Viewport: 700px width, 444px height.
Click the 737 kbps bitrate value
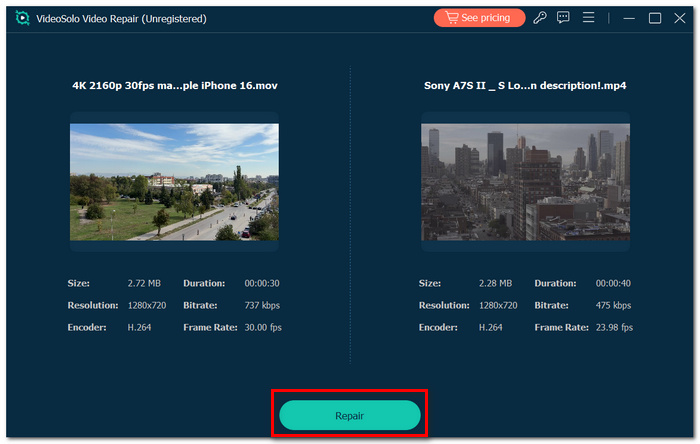coord(262,306)
